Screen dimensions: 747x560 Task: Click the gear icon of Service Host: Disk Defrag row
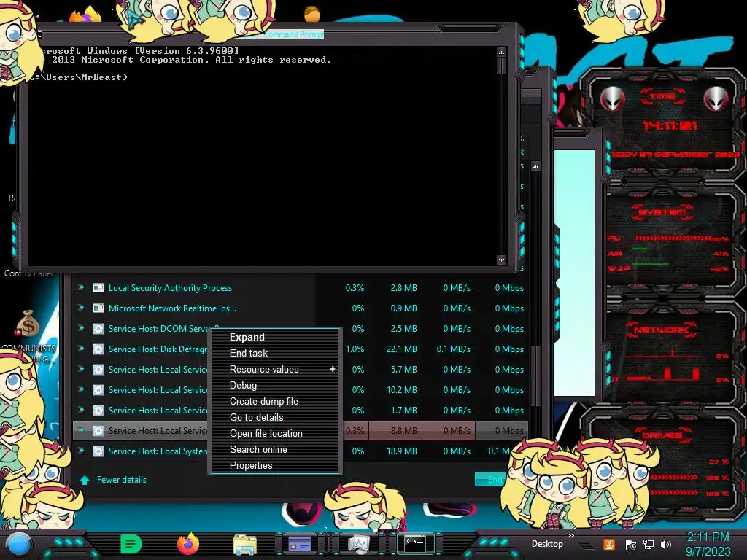pyautogui.click(x=98, y=349)
